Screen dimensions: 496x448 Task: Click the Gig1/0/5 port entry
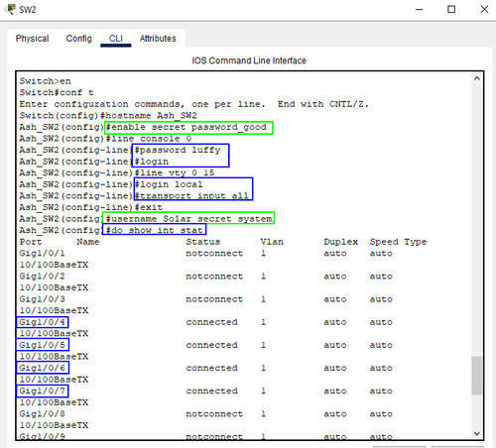[43, 345]
